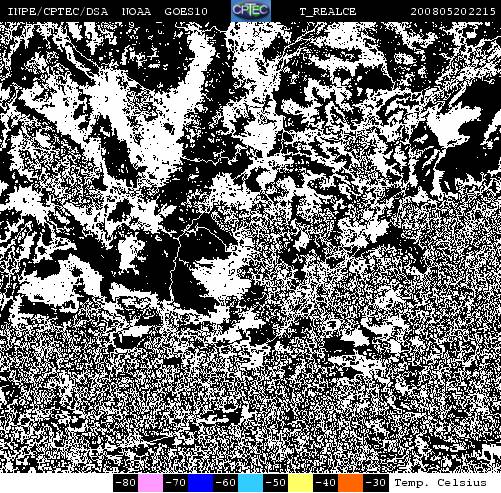501x493 pixels.
Task: Click the orange legend swatch
Action: coord(350,483)
